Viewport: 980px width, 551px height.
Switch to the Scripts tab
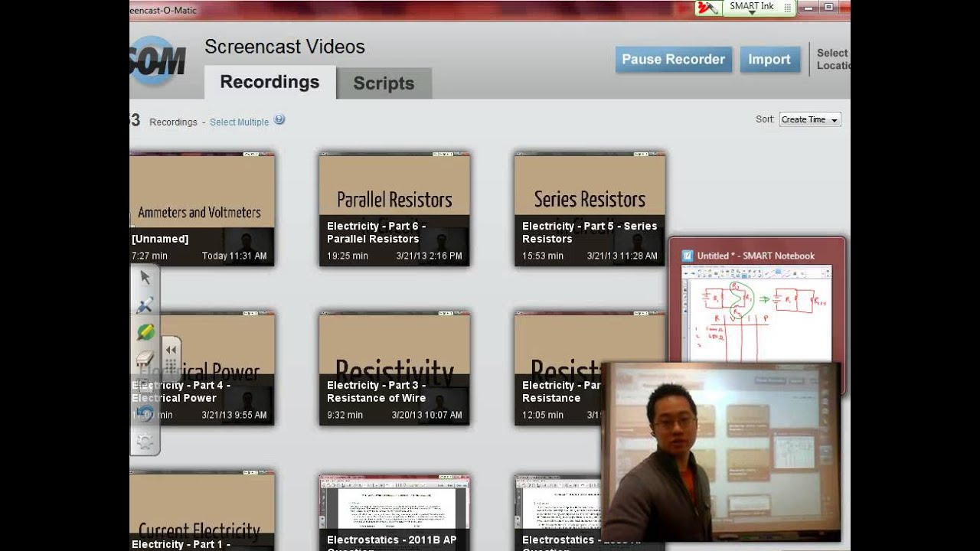click(x=384, y=83)
